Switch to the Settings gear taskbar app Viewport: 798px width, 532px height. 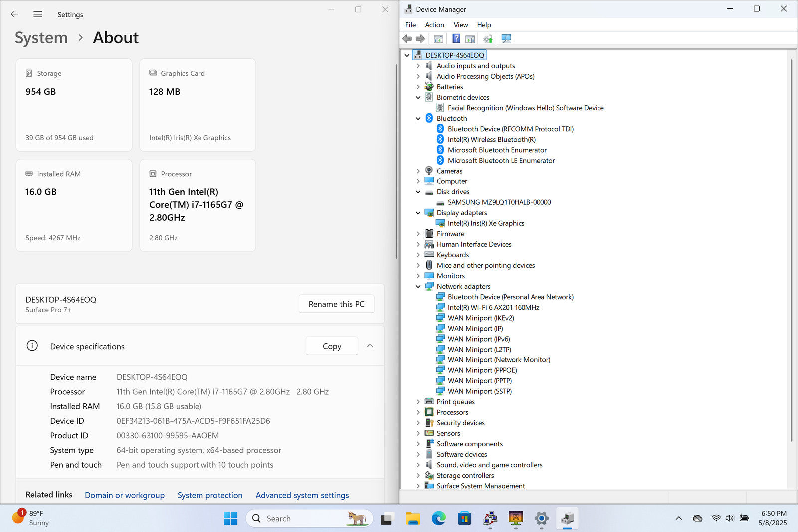coord(541,519)
